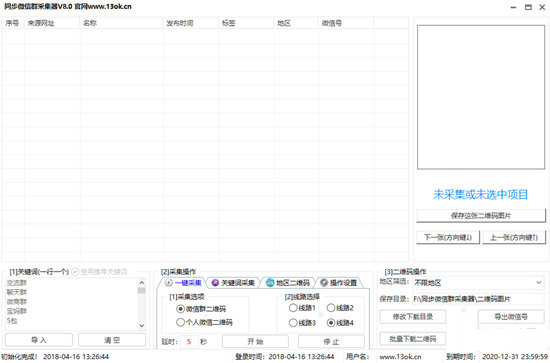Click the 开始 button

(255, 342)
